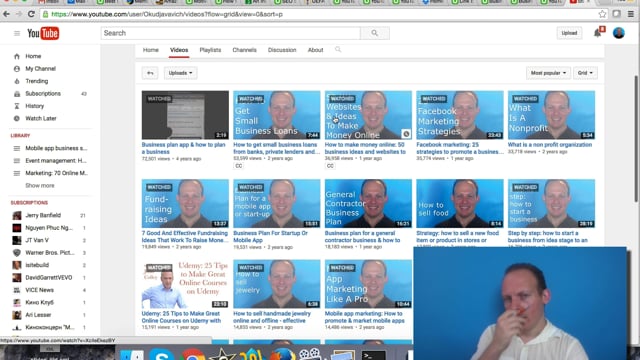Click the Watch Later clock icon
This screenshot has width=640, height=360.
point(17,118)
